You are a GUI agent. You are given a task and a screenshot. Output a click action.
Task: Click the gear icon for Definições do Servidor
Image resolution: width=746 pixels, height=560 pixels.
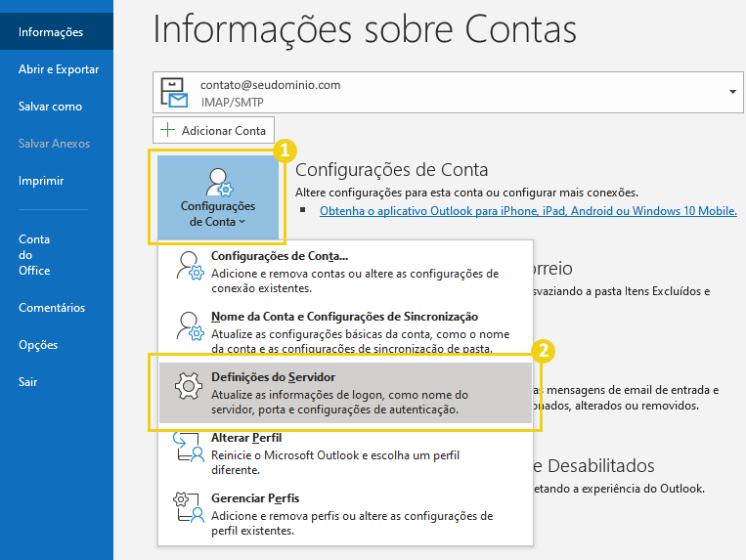[187, 387]
